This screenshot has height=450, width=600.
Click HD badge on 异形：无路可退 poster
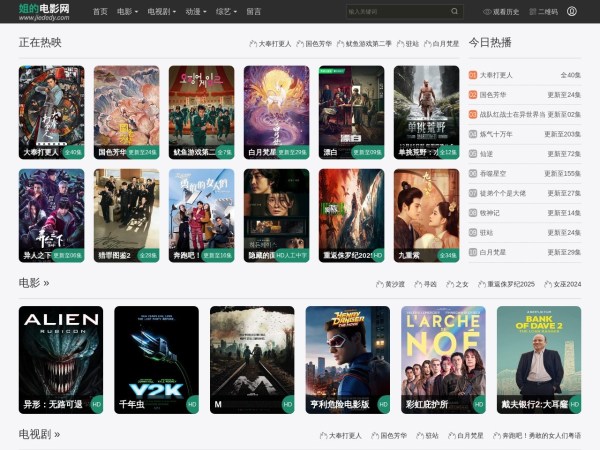click(x=96, y=404)
